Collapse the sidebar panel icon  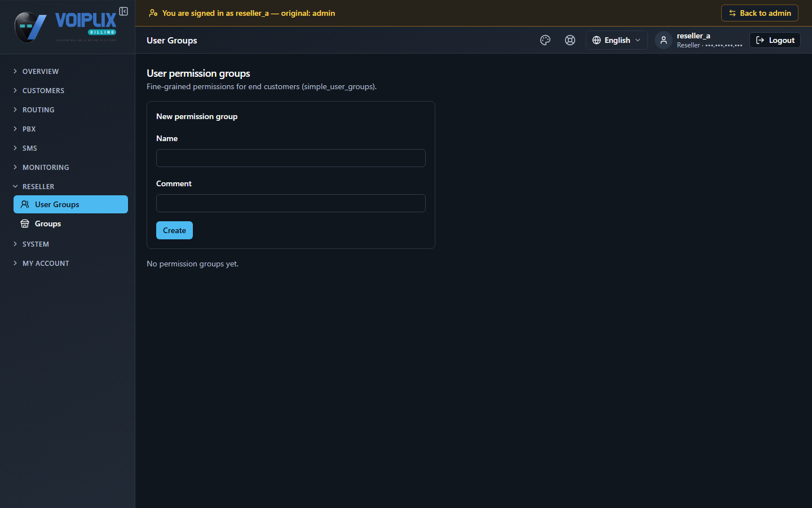[123, 11]
